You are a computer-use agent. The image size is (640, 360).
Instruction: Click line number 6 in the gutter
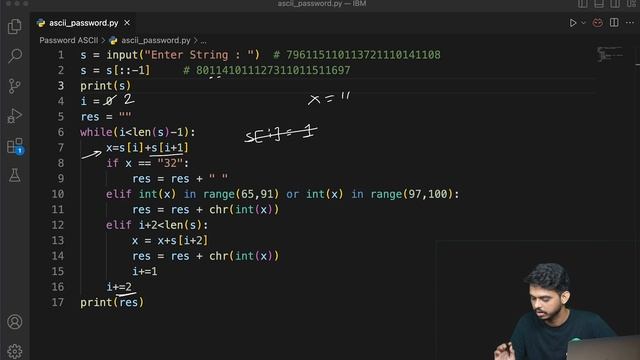tap(60, 132)
